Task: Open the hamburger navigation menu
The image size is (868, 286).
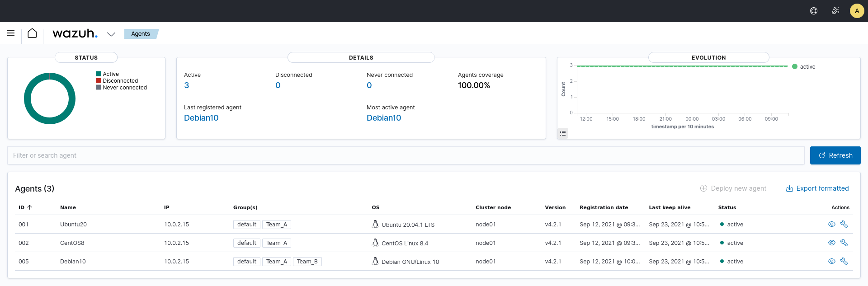Action: click(11, 33)
